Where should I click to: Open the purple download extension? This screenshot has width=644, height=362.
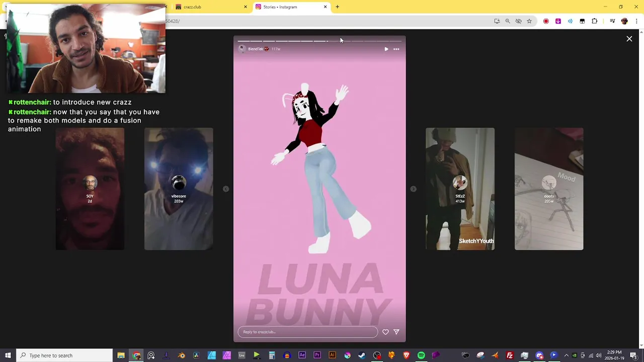(x=558, y=21)
